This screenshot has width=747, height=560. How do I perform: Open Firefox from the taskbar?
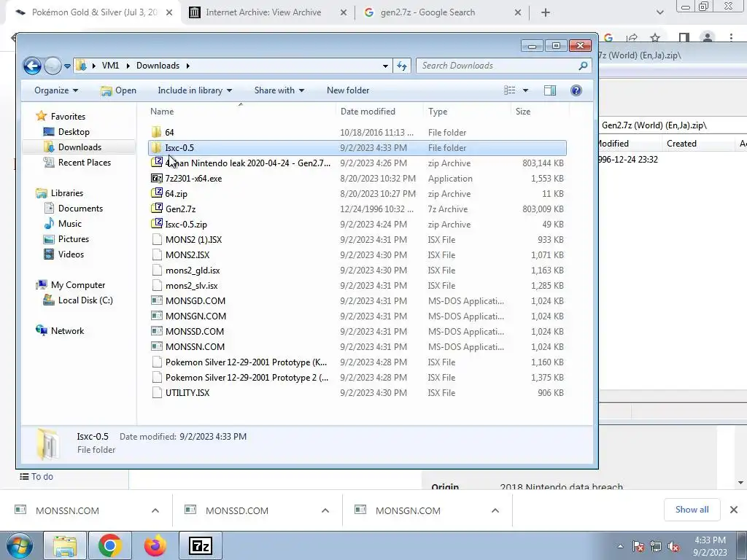155,545
